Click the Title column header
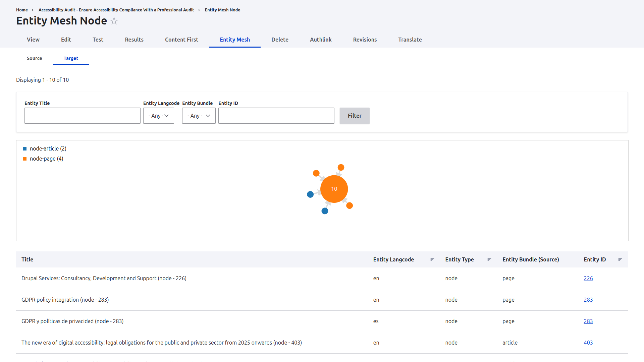Image resolution: width=644 pixels, height=362 pixels. click(28, 259)
